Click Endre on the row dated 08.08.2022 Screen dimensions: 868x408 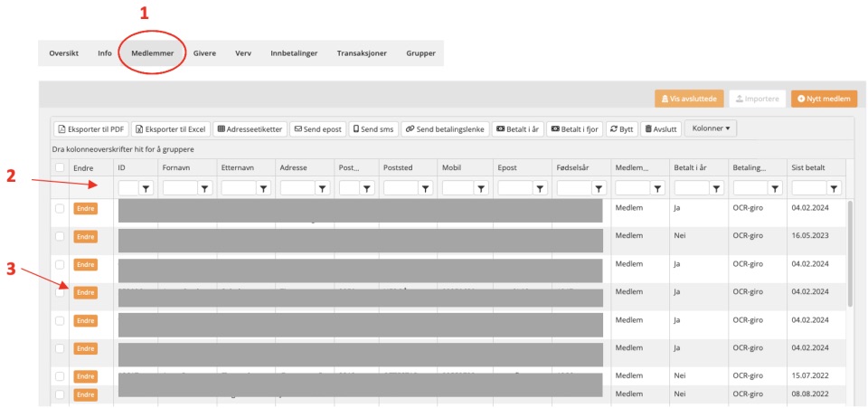tap(85, 394)
